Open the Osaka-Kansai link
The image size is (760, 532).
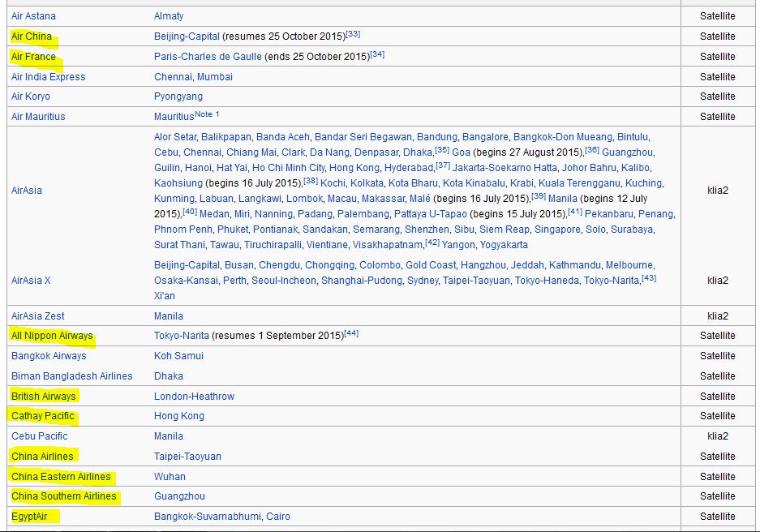pyautogui.click(x=186, y=281)
